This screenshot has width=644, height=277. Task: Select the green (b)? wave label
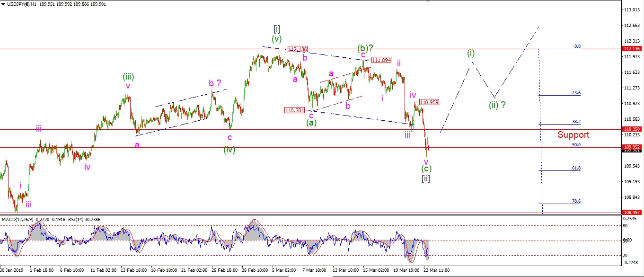[x=365, y=48]
